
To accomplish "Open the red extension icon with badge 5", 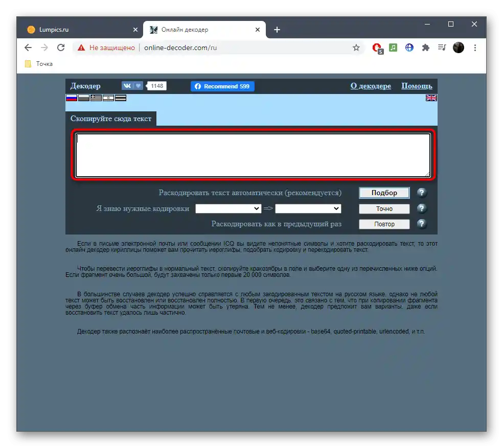I will point(377,48).
